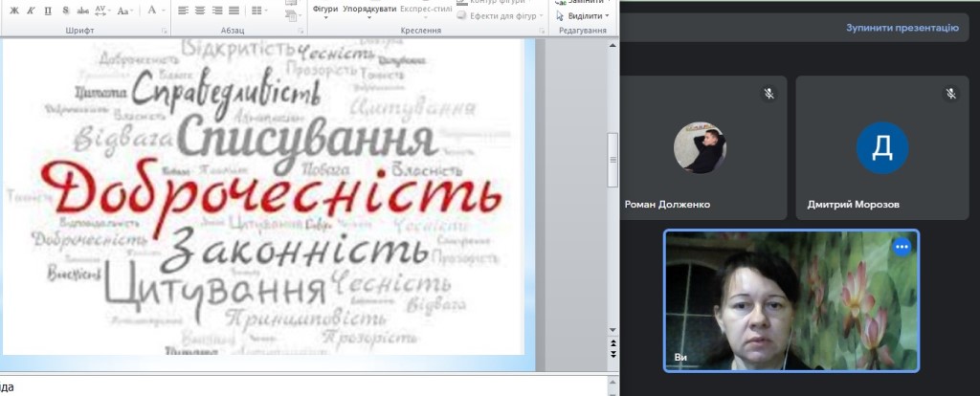Image resolution: width=980 pixels, height=396 pixels.
Task: Open more options on your video tile
Action: pos(902,247)
